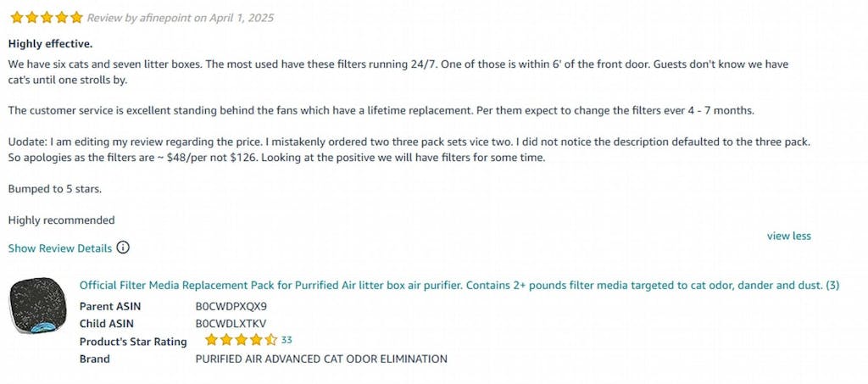Collapse the review with view less
This screenshot has height=384, width=868.
[788, 236]
